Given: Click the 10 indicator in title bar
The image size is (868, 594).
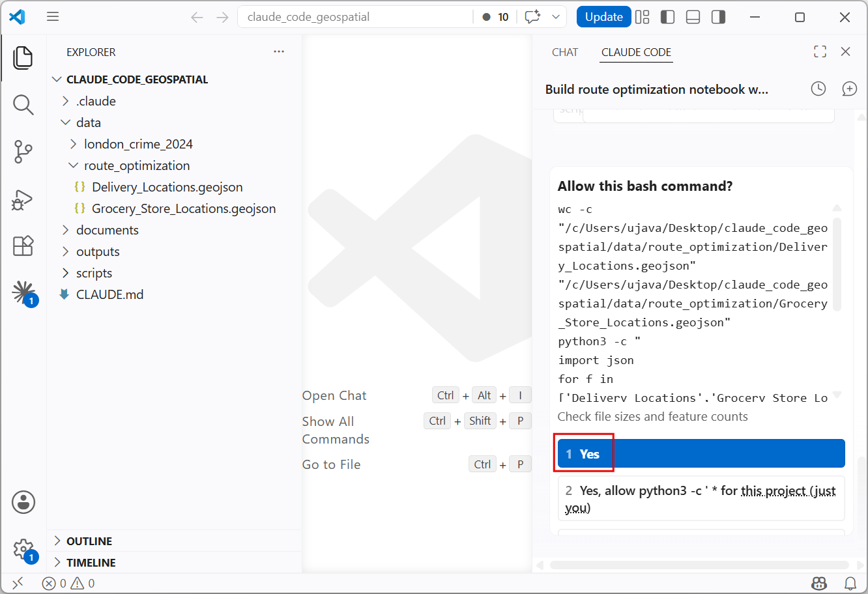Looking at the screenshot, I should pos(496,17).
